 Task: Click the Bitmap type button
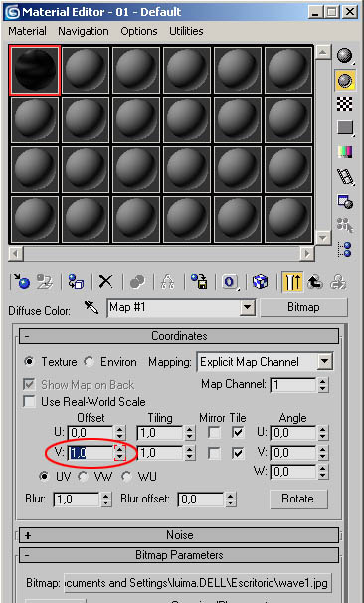(x=303, y=307)
